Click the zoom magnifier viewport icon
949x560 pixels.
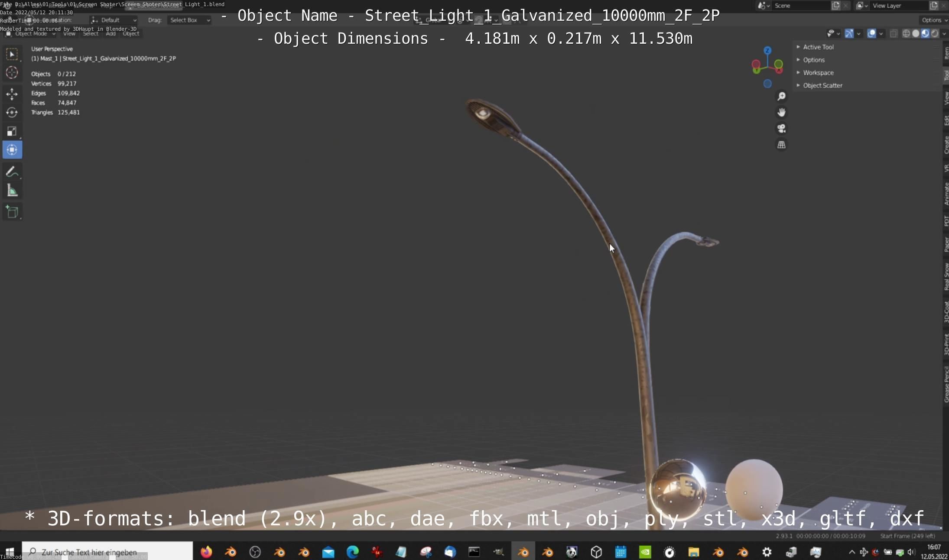pyautogui.click(x=781, y=96)
